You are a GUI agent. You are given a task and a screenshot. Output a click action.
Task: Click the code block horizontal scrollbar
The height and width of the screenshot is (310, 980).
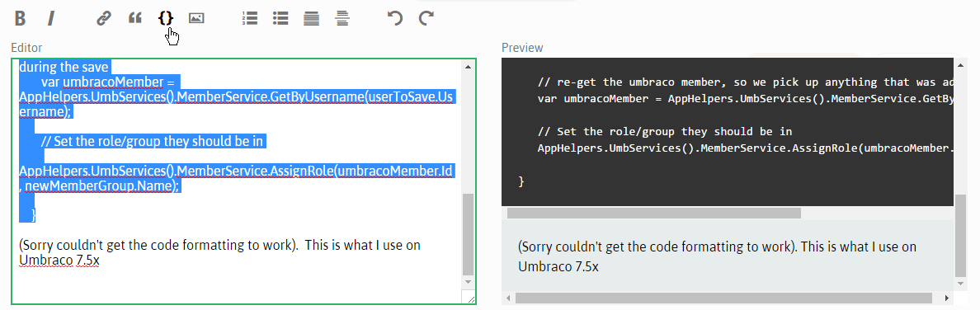click(x=654, y=213)
